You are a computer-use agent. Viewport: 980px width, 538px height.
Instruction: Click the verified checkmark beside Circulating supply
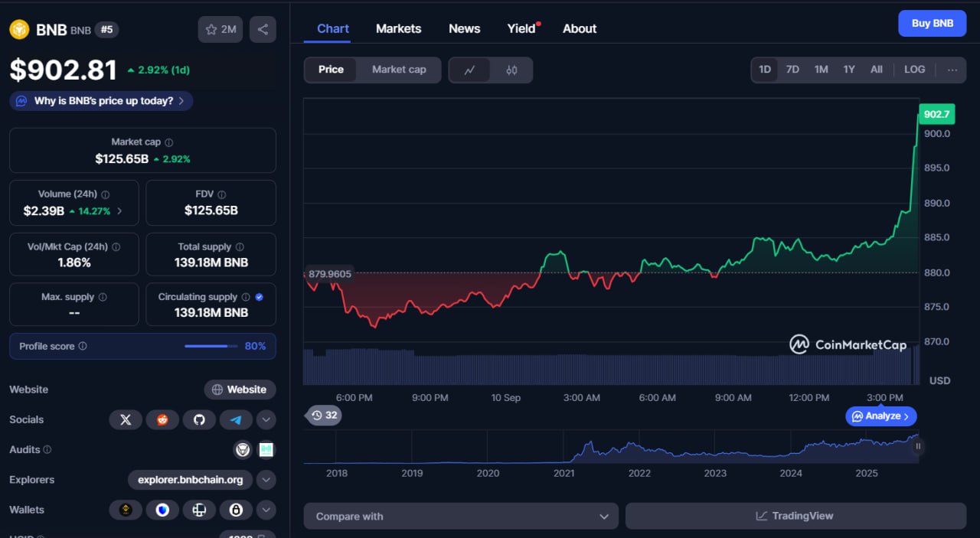point(259,297)
